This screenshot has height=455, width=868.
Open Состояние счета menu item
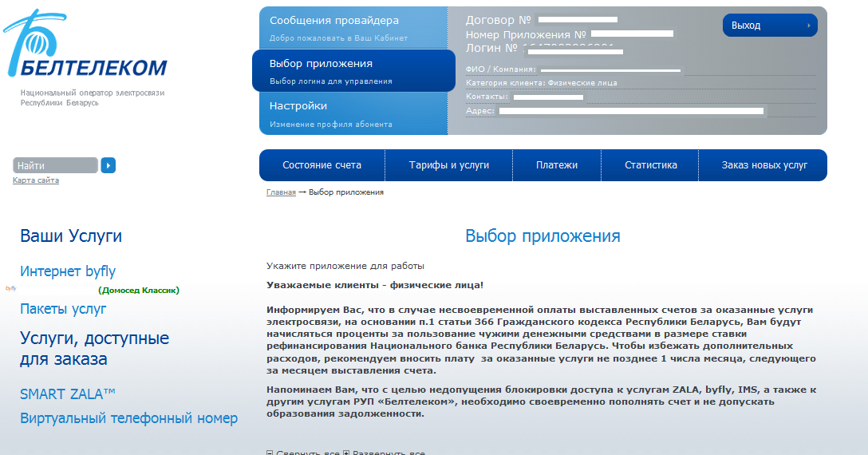[322, 165]
